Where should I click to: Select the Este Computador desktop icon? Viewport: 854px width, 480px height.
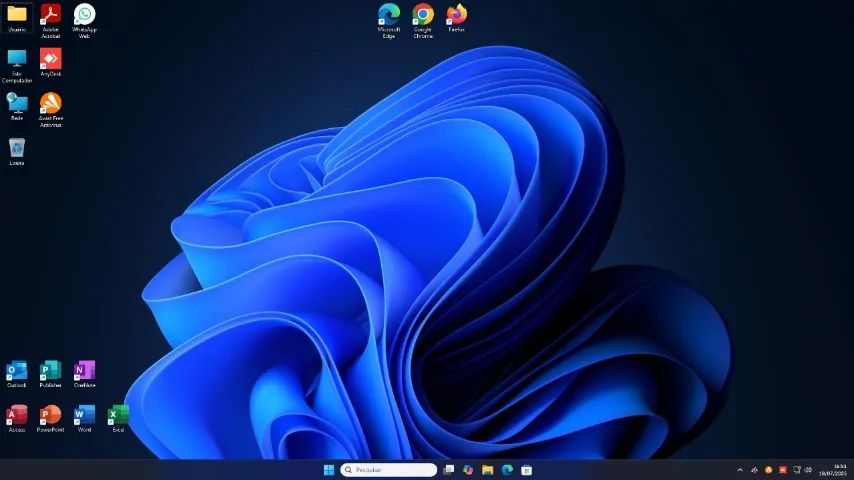tap(17, 59)
